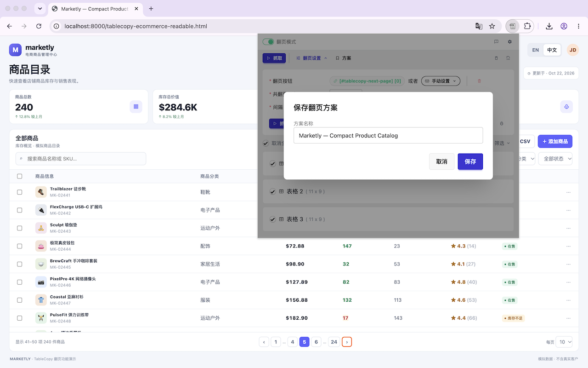Delete the pagination button selector with trash icon
Screen dimensions: 588x368
(479, 81)
